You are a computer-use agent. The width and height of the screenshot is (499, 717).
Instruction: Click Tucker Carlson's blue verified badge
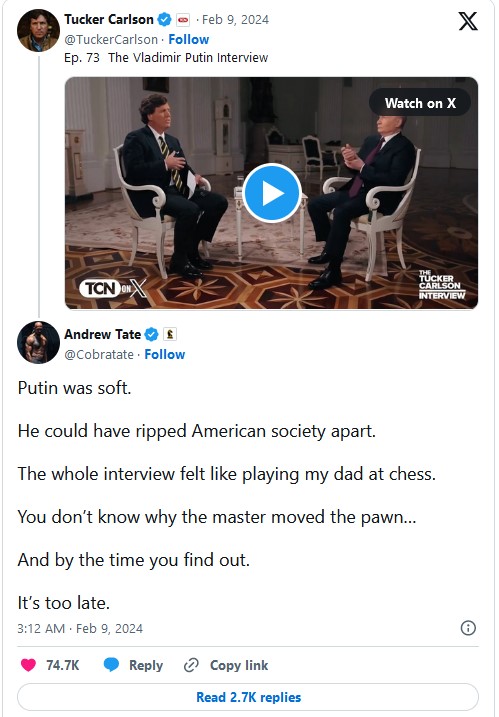point(164,20)
